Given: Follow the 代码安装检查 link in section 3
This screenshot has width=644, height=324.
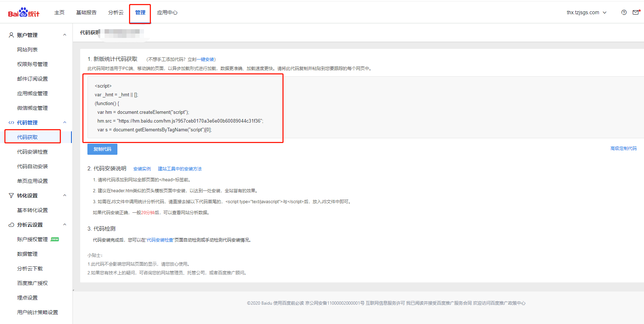Looking at the screenshot, I should pos(160,240).
